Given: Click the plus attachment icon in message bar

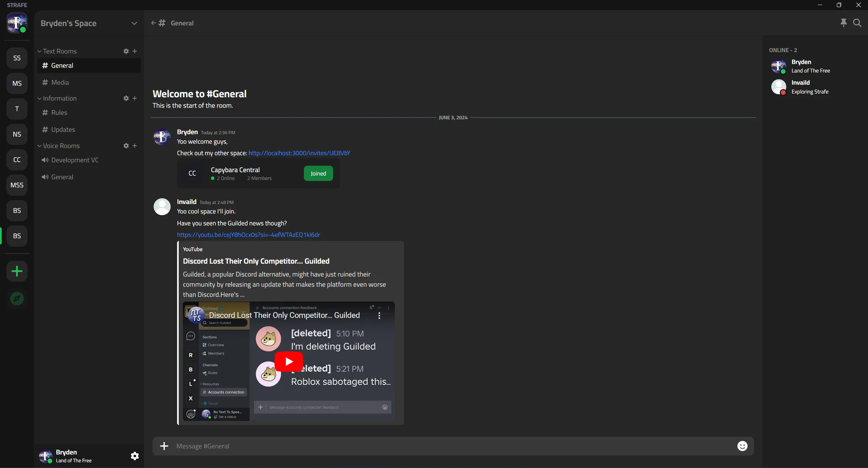Looking at the screenshot, I should pyautogui.click(x=164, y=446).
